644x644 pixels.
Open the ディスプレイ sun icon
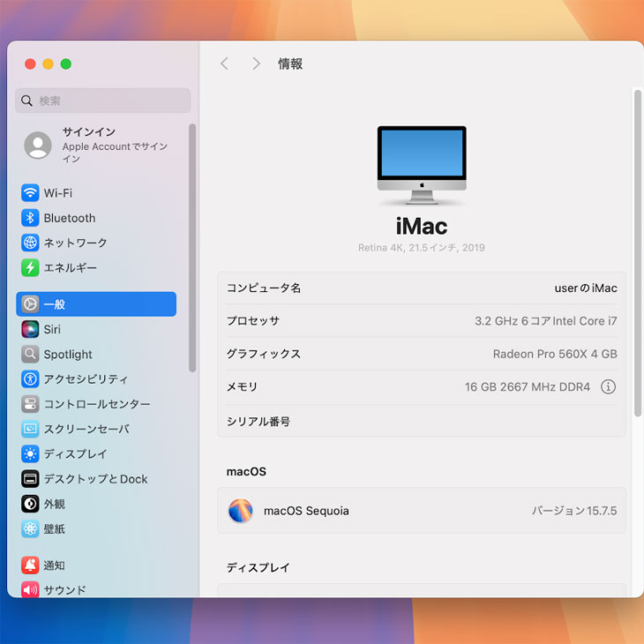coord(30,453)
